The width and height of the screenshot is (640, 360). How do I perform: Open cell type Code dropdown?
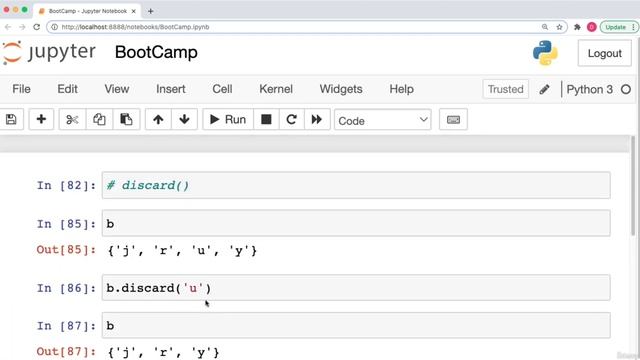point(382,120)
